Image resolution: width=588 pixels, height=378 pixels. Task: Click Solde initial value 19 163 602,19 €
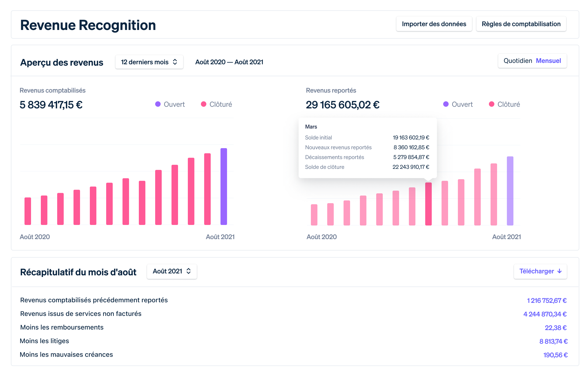click(411, 138)
